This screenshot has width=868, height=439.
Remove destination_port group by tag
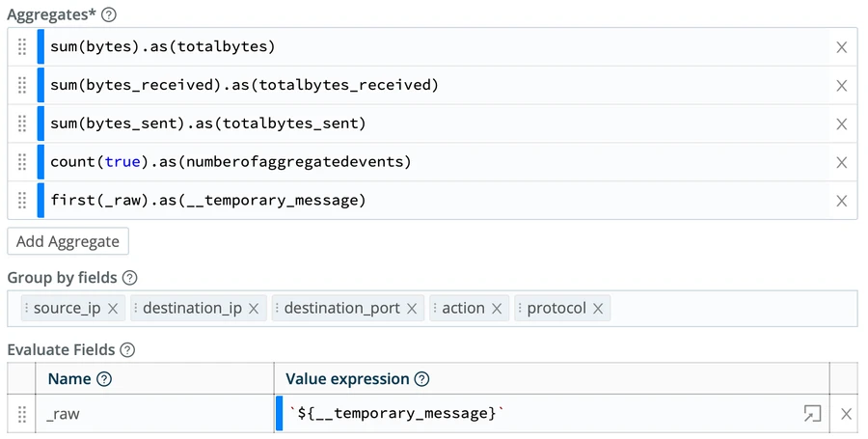coord(412,309)
